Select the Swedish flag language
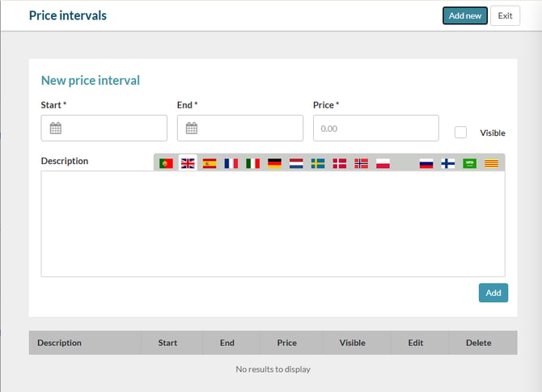This screenshot has height=392, width=542. (318, 163)
